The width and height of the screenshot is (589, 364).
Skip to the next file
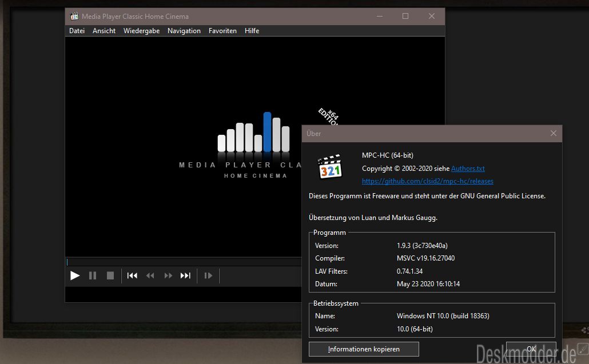[186, 276]
